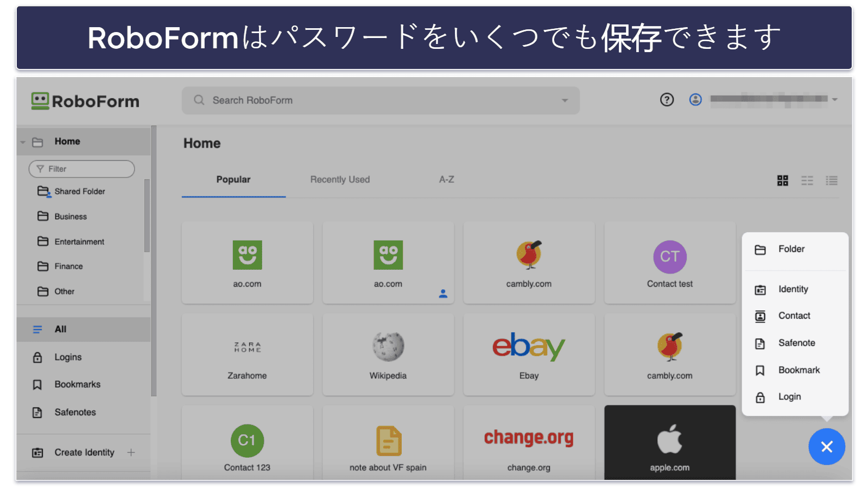868x488 pixels.
Task: Switch to the A-Z tab
Action: [447, 180]
